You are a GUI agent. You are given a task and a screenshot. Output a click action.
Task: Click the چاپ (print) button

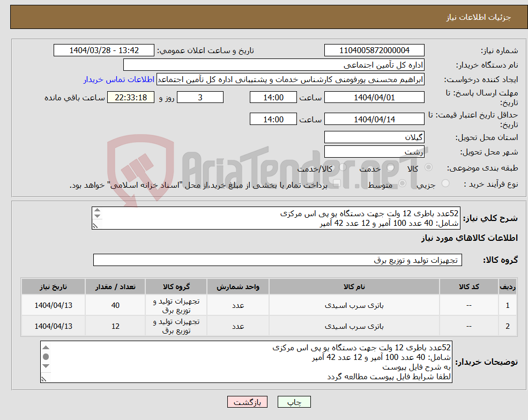(294, 402)
